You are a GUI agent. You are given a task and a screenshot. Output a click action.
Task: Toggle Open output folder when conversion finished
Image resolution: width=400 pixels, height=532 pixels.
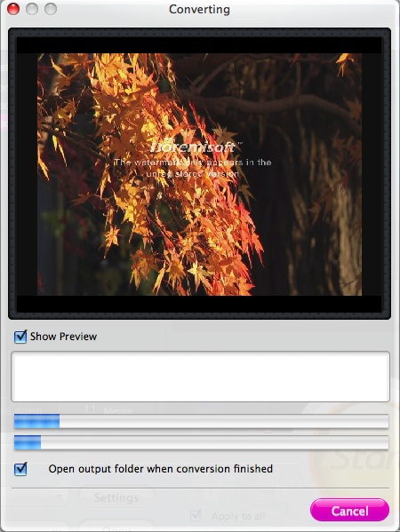pyautogui.click(x=20, y=469)
